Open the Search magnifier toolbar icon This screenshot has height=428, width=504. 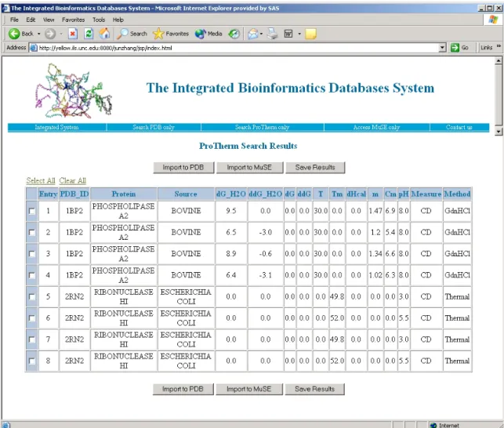point(122,34)
